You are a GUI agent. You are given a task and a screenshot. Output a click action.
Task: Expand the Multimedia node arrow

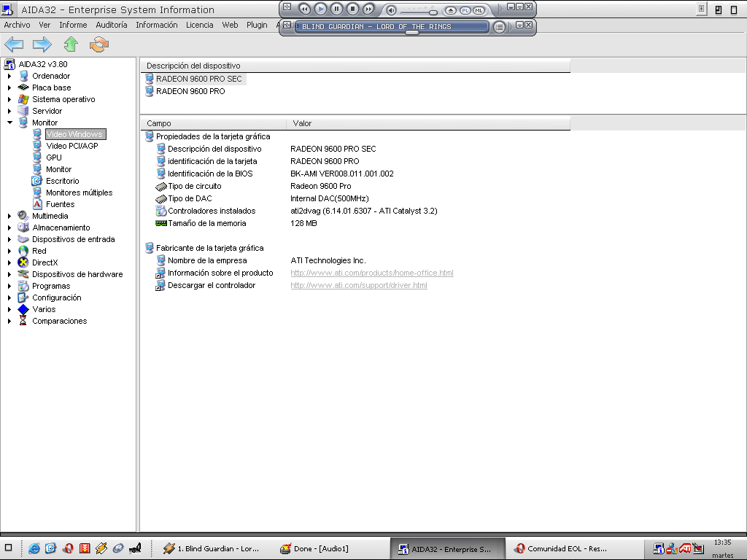(9, 216)
